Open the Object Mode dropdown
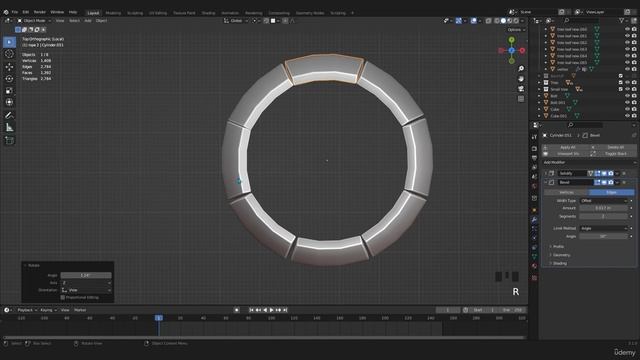Screen dimensions: 640x360 coord(34,20)
